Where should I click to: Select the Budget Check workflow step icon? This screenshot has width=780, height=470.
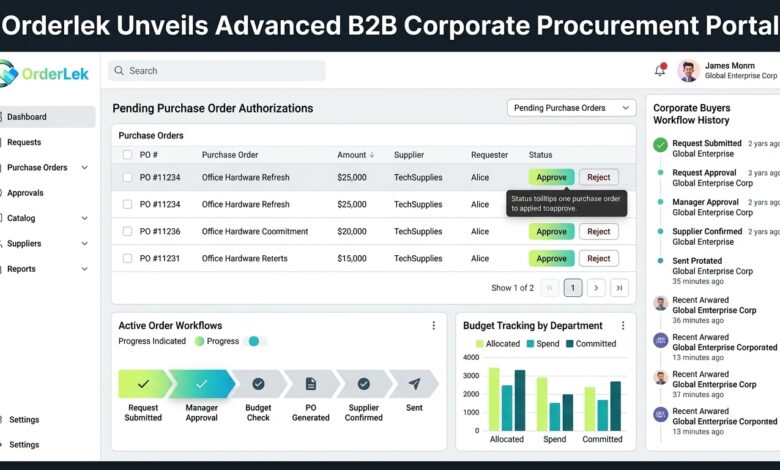[258, 383]
